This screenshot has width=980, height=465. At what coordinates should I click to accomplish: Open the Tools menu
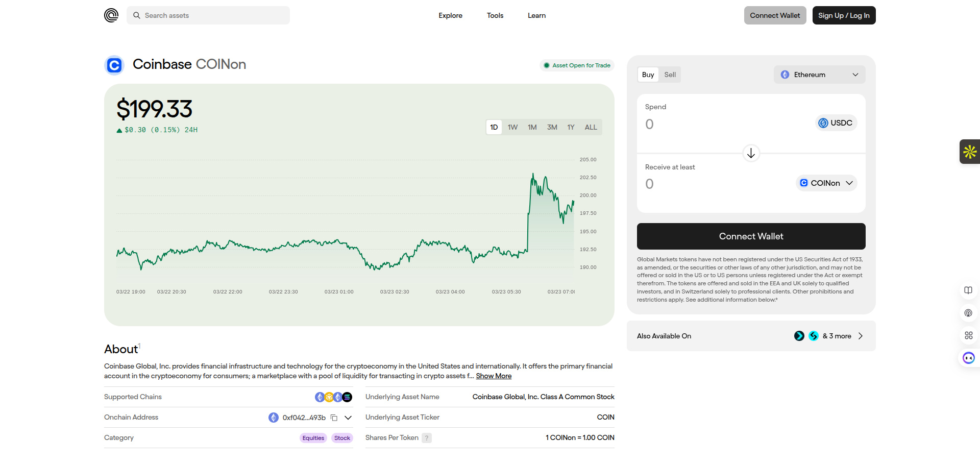pos(495,15)
